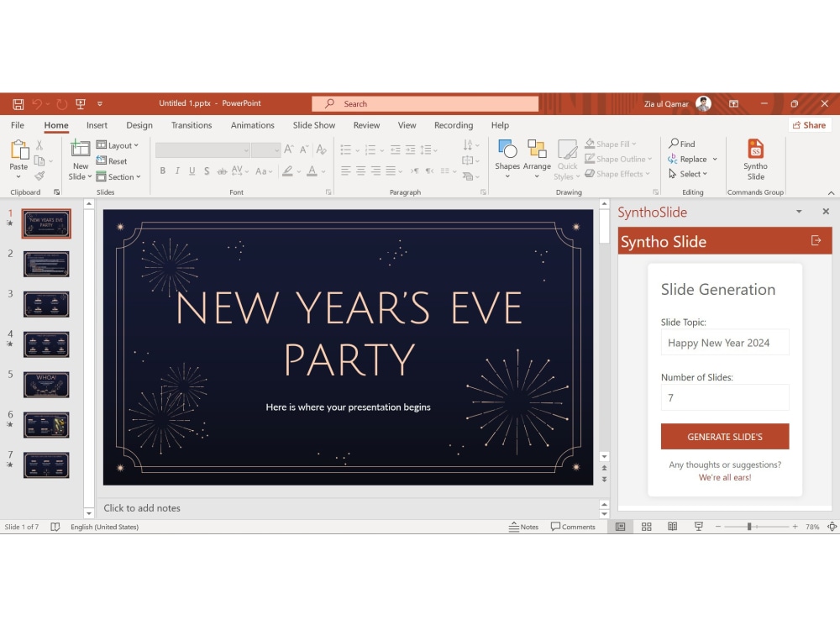The width and height of the screenshot is (840, 630).
Task: Toggle Underline formatting
Action: [x=192, y=171]
